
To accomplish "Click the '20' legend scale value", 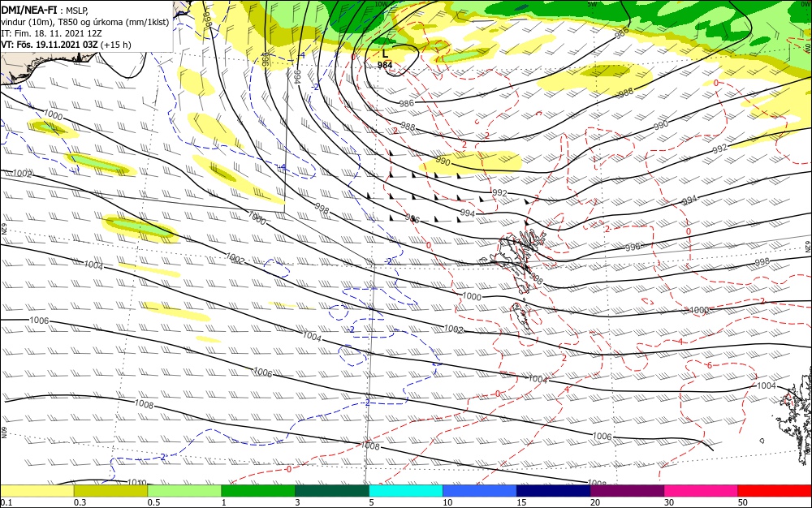I will [x=595, y=502].
